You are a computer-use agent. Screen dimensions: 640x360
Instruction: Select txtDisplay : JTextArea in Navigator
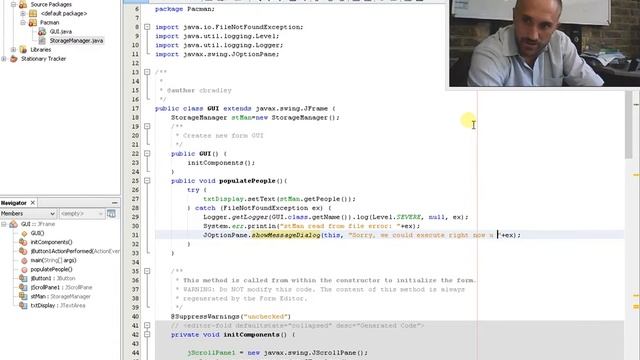tap(58, 305)
